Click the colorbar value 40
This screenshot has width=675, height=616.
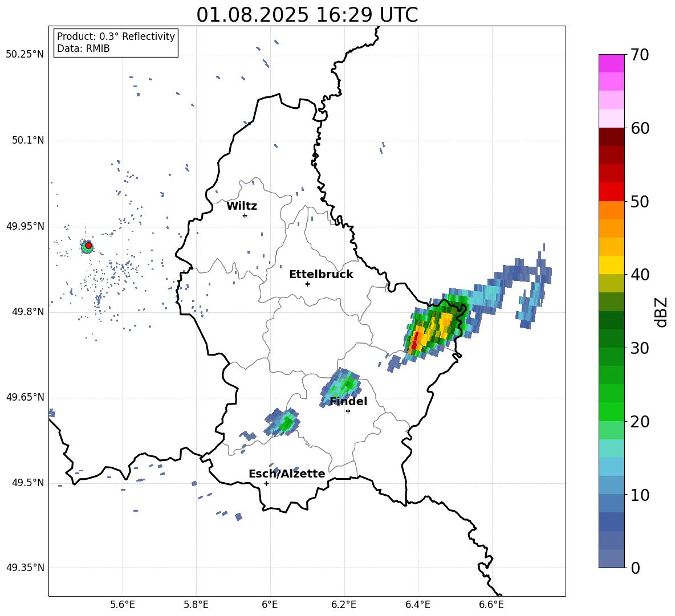point(640,275)
